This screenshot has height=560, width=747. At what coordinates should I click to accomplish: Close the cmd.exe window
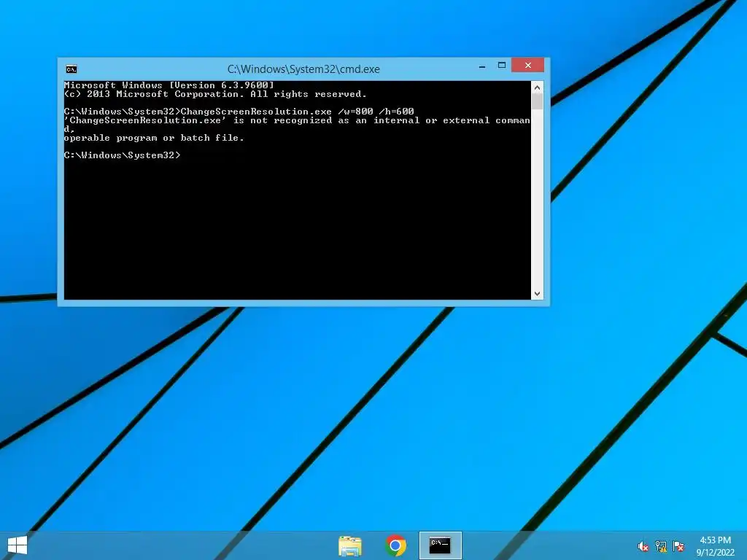(x=528, y=65)
